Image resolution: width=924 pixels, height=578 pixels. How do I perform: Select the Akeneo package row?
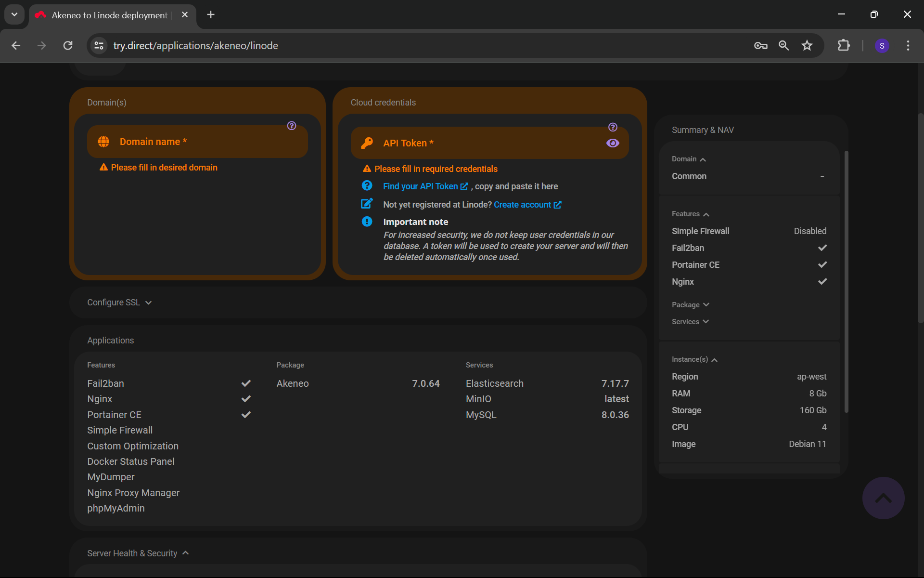(x=358, y=383)
